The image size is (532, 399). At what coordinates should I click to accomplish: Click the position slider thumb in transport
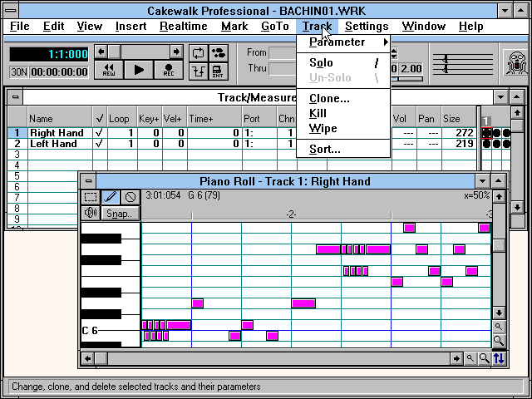[x=115, y=52]
